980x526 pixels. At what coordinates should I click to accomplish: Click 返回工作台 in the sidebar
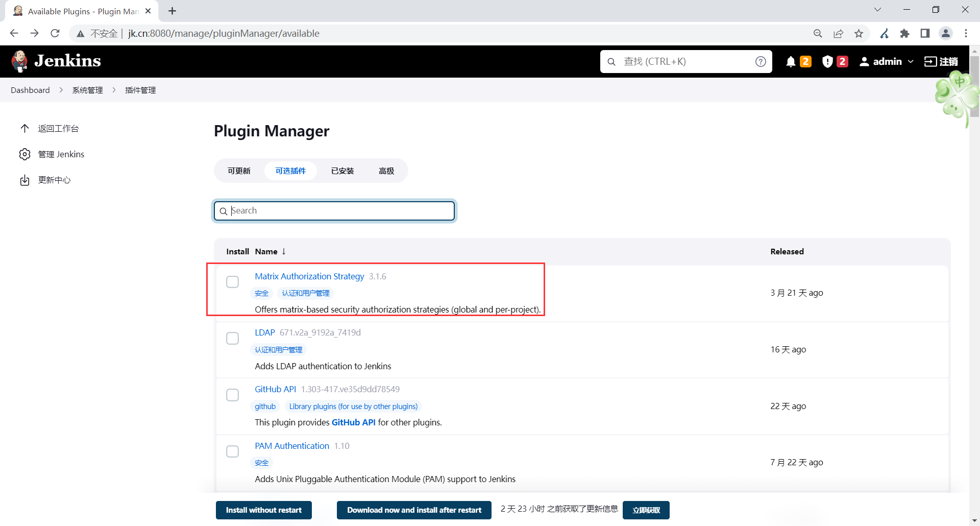pos(58,129)
